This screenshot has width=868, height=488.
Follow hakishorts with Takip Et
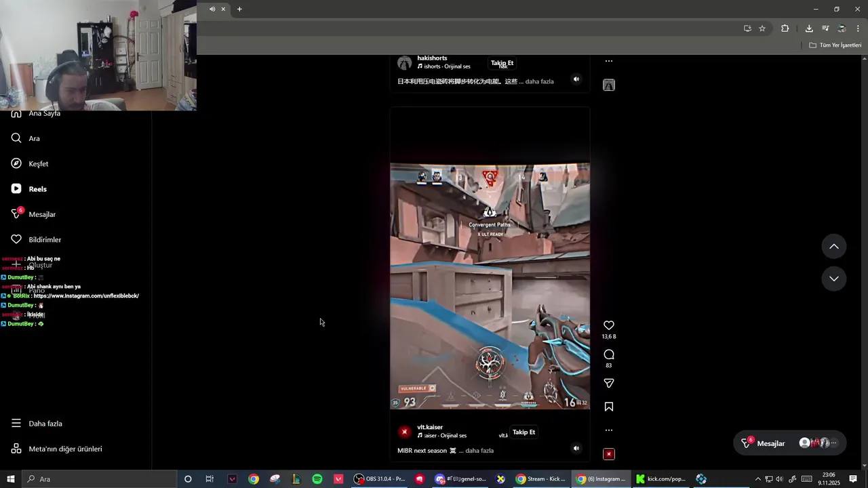pos(502,63)
